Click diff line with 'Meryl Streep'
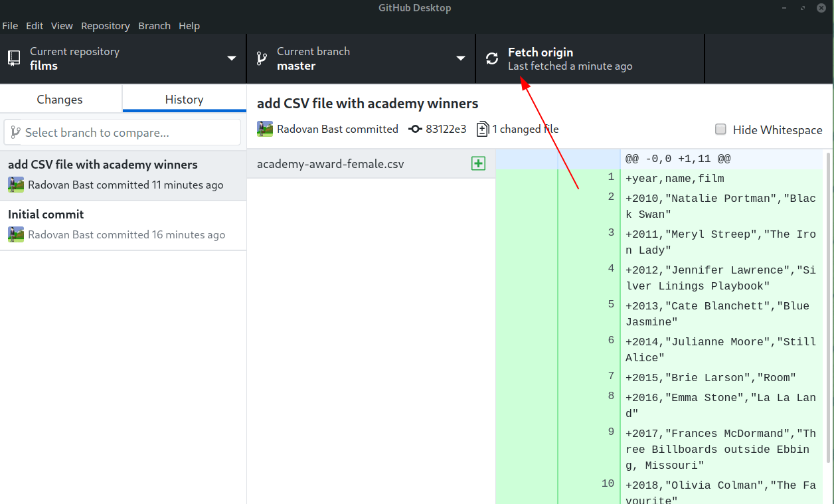 720,242
